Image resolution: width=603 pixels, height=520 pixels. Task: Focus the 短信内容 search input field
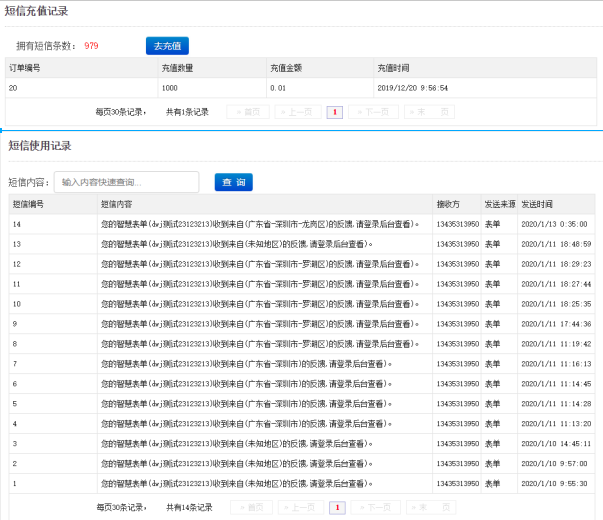click(126, 182)
